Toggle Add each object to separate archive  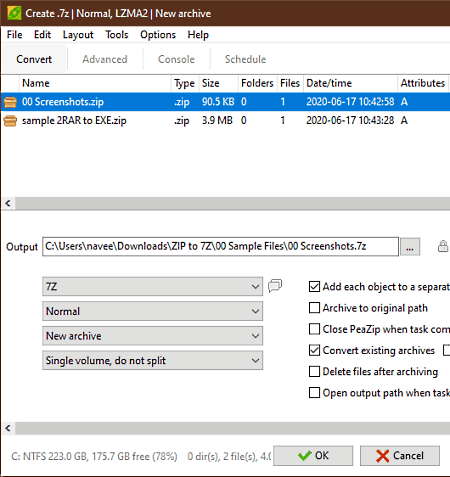pyautogui.click(x=314, y=286)
